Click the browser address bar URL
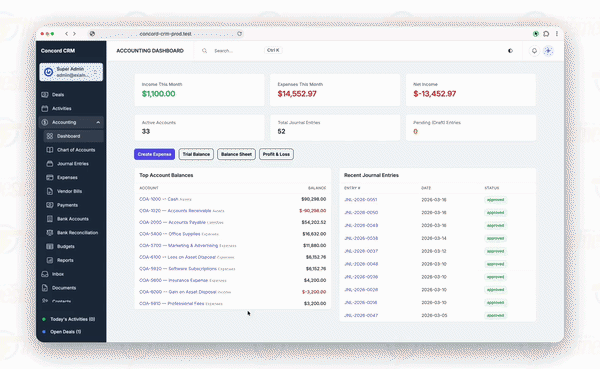The width and height of the screenshot is (600, 369). [165, 34]
